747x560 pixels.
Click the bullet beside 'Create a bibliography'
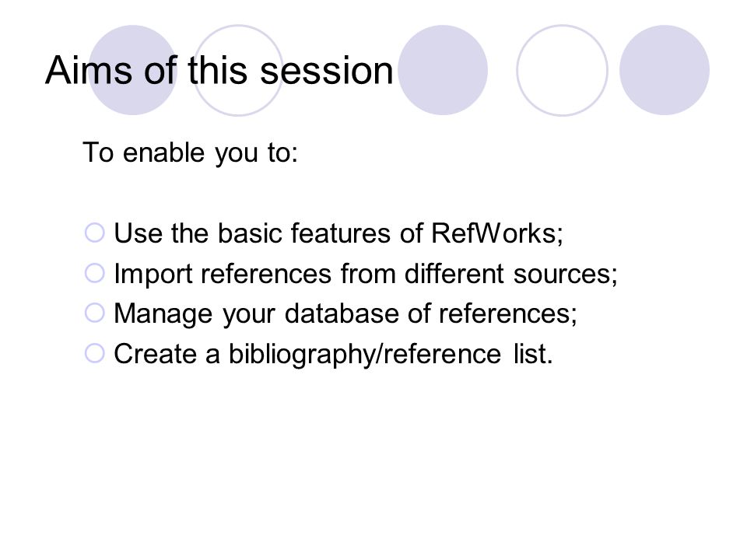point(94,354)
